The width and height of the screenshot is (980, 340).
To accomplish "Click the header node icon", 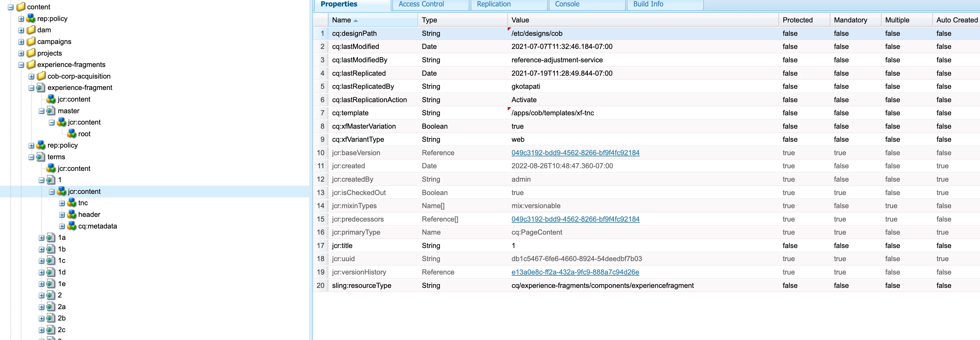I will [72, 215].
